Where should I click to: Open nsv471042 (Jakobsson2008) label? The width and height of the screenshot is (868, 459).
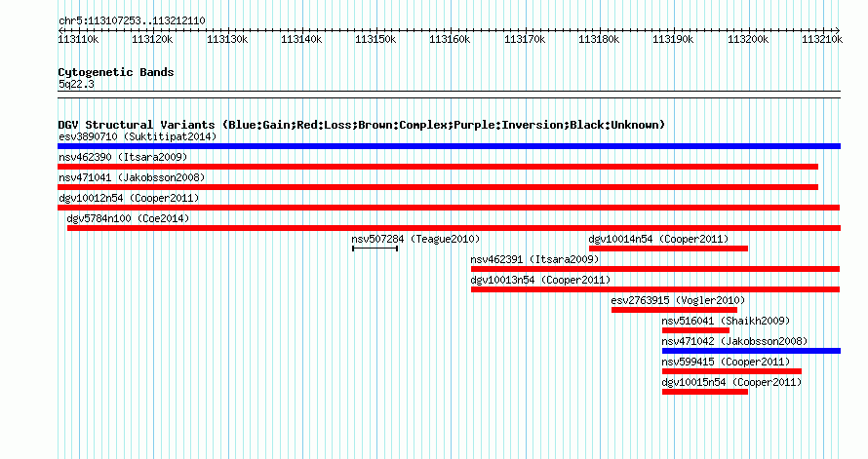(734, 341)
